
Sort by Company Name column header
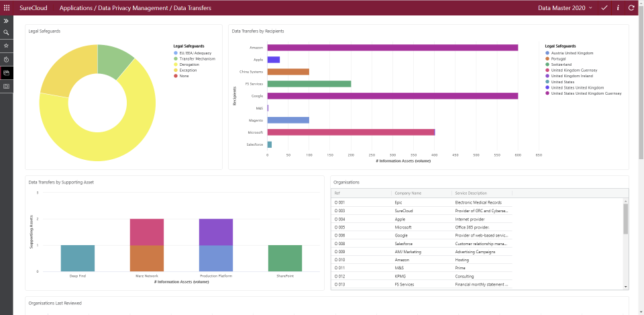pyautogui.click(x=421, y=193)
